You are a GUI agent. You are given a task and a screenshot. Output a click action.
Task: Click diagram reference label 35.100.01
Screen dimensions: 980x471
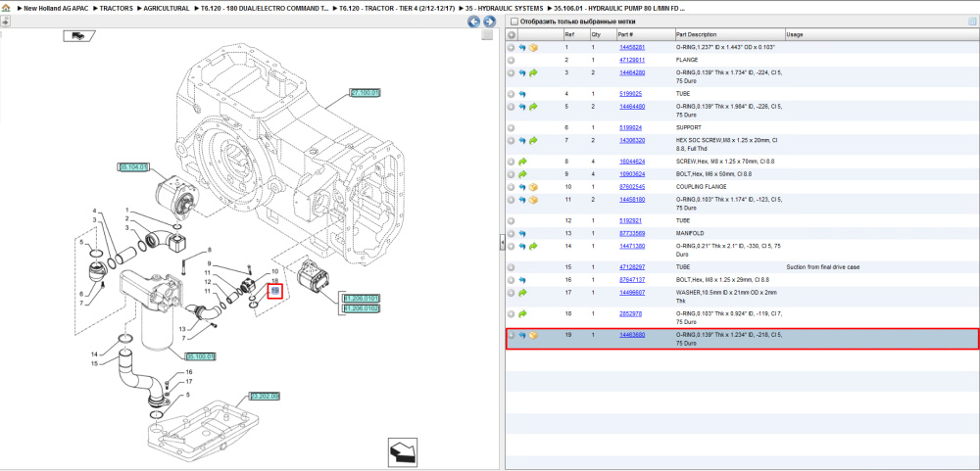click(201, 356)
